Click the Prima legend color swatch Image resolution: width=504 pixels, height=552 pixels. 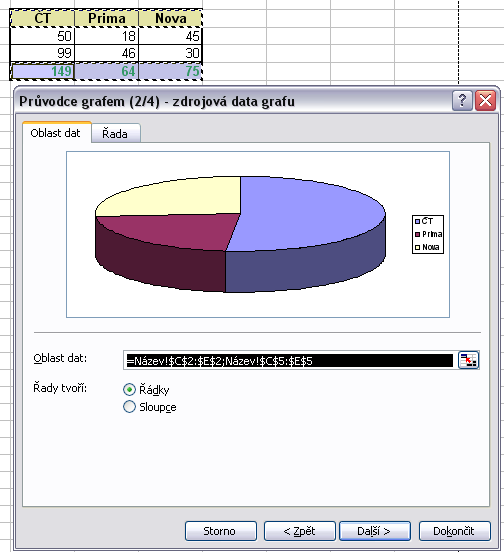click(417, 234)
